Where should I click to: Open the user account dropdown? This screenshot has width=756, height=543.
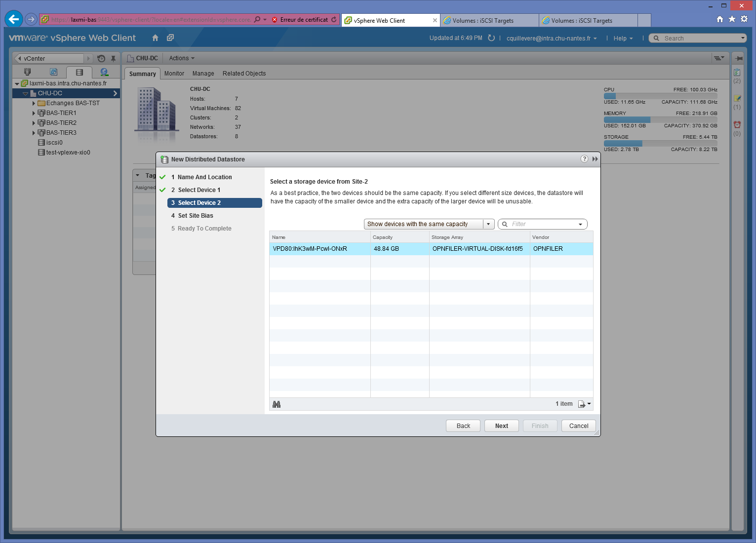(x=552, y=39)
